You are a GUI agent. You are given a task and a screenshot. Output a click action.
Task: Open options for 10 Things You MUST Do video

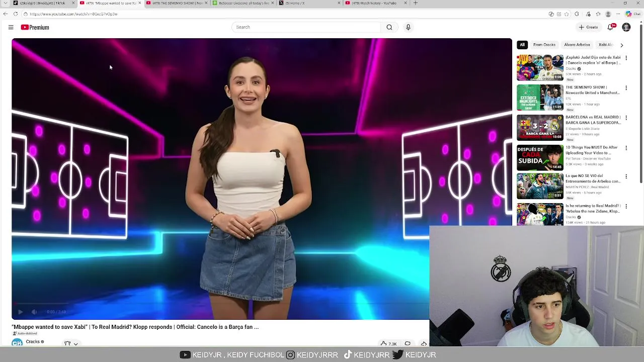pyautogui.click(x=626, y=148)
